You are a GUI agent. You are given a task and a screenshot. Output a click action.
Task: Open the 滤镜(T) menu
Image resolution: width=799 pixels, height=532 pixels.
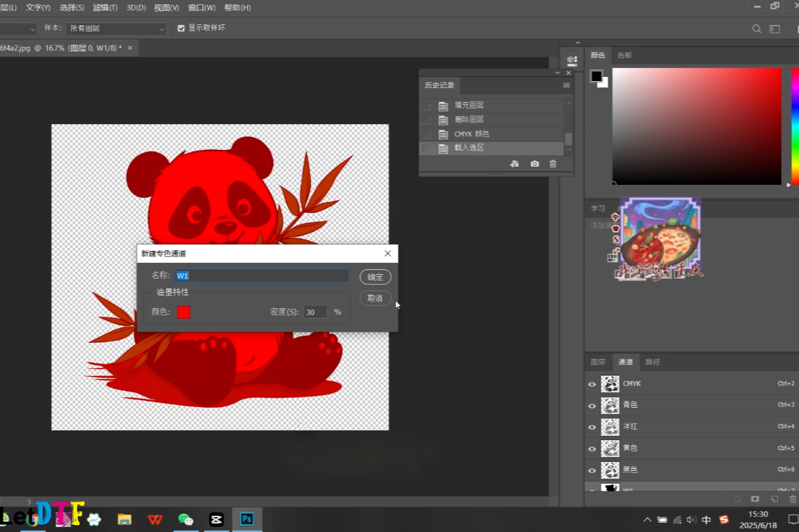pyautogui.click(x=104, y=7)
